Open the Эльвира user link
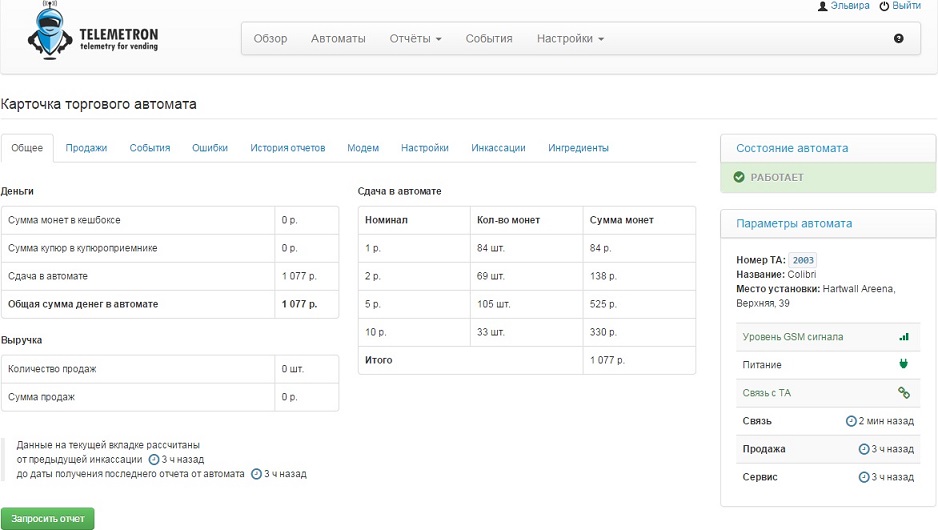The height and width of the screenshot is (530, 938). coord(849,6)
